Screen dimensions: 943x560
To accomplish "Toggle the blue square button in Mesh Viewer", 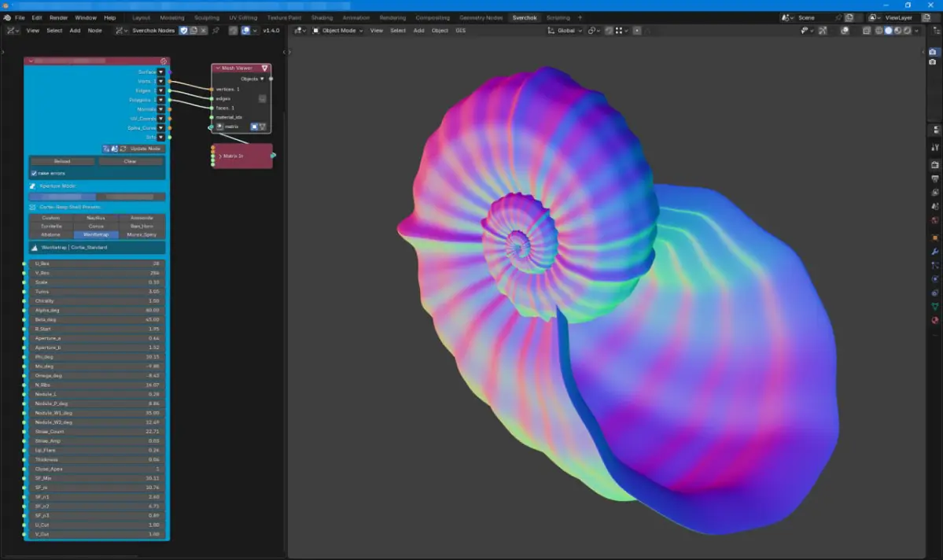I will pyautogui.click(x=254, y=127).
